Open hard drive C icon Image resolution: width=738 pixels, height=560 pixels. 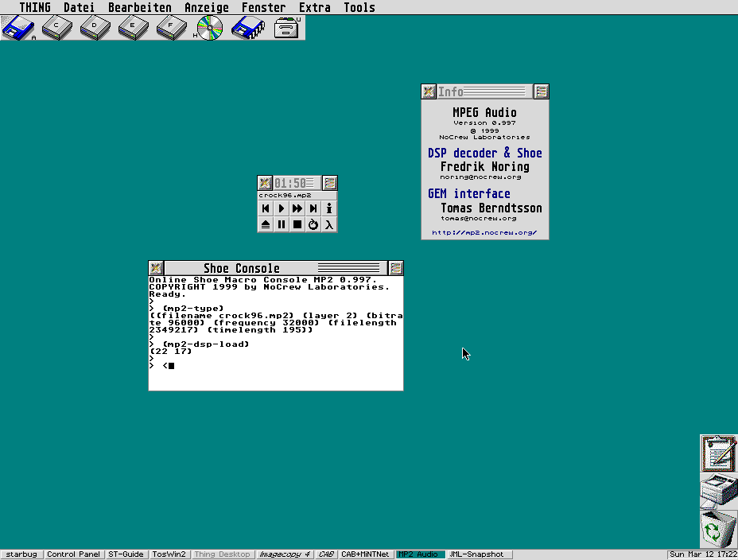tap(57, 28)
